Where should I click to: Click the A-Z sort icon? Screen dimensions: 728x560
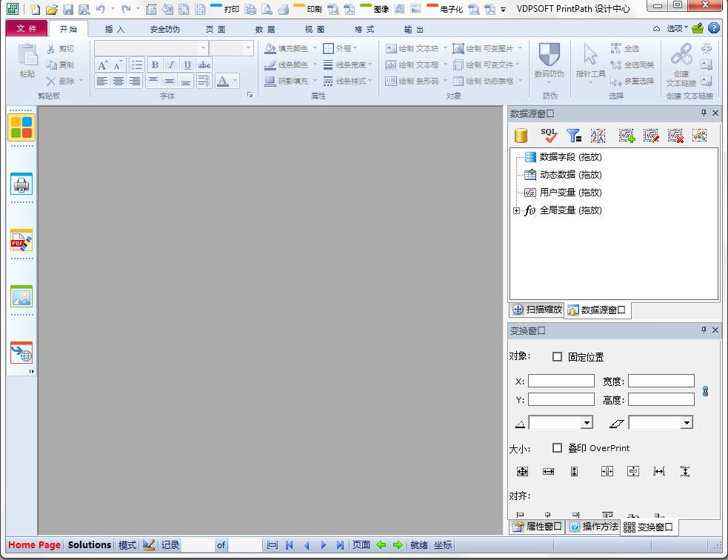click(598, 136)
